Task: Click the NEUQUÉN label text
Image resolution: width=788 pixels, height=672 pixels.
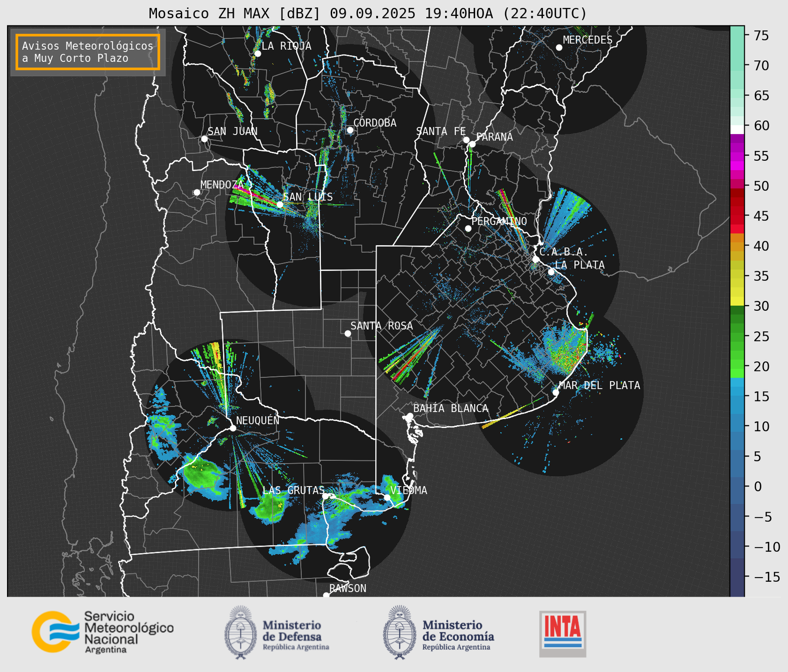Action: point(257,421)
